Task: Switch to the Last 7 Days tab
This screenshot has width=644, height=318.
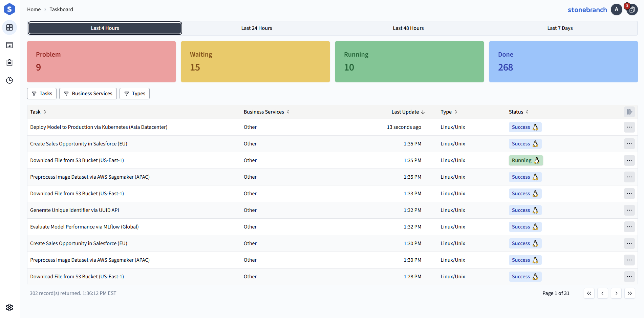Action: 560,28
